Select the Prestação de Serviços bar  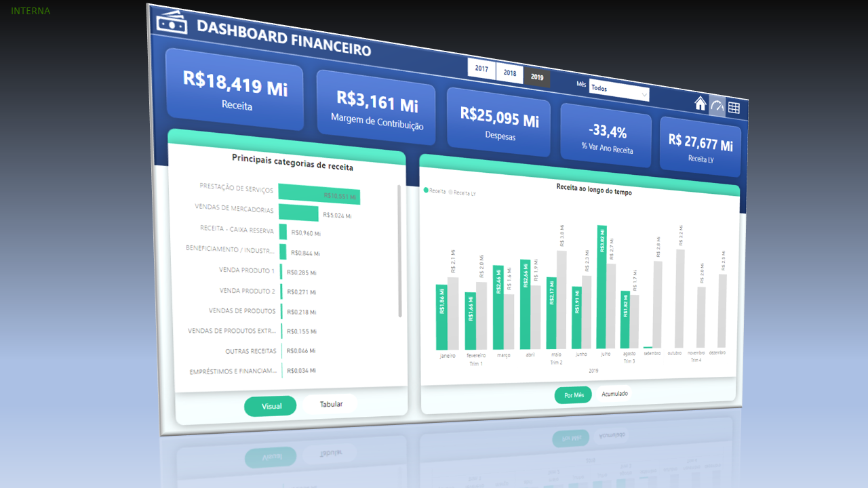[x=319, y=195]
